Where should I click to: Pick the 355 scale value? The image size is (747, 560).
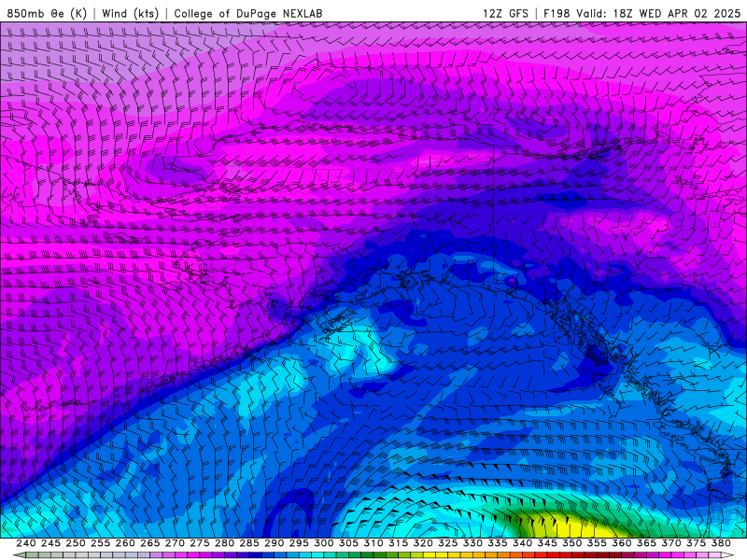tap(597, 543)
